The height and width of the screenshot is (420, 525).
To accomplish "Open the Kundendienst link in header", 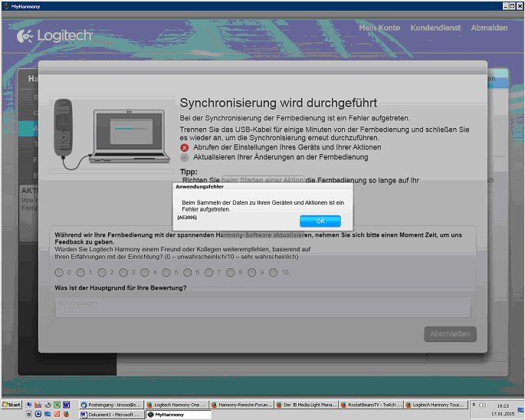I will tap(435, 28).
